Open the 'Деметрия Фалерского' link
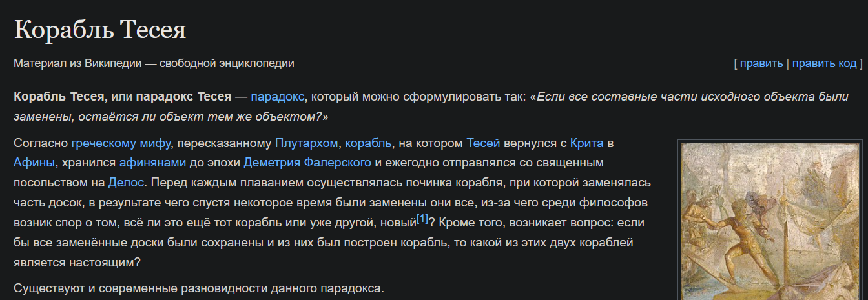This screenshot has width=868, height=300. (307, 163)
